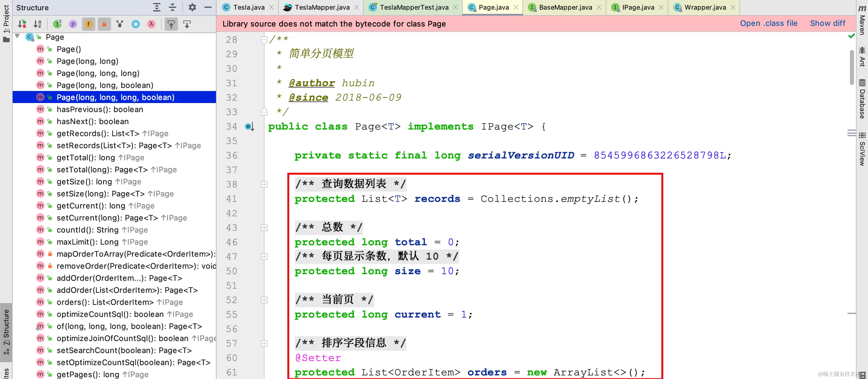Image resolution: width=868 pixels, height=379 pixels.
Task: Toggle Autoscroll to Source button
Action: click(x=171, y=24)
